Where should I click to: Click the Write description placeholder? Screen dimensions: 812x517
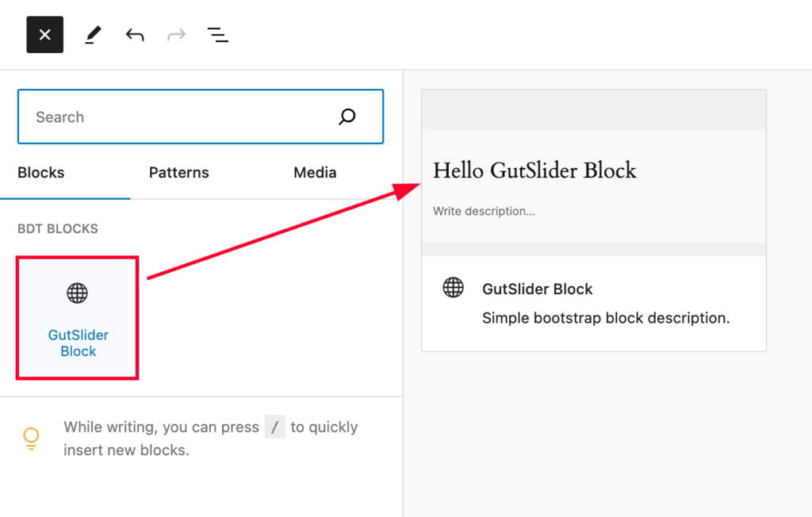[x=485, y=211]
